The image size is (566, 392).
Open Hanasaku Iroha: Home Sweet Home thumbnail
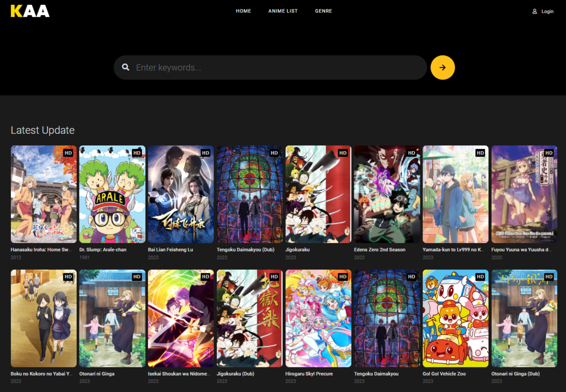tap(43, 194)
